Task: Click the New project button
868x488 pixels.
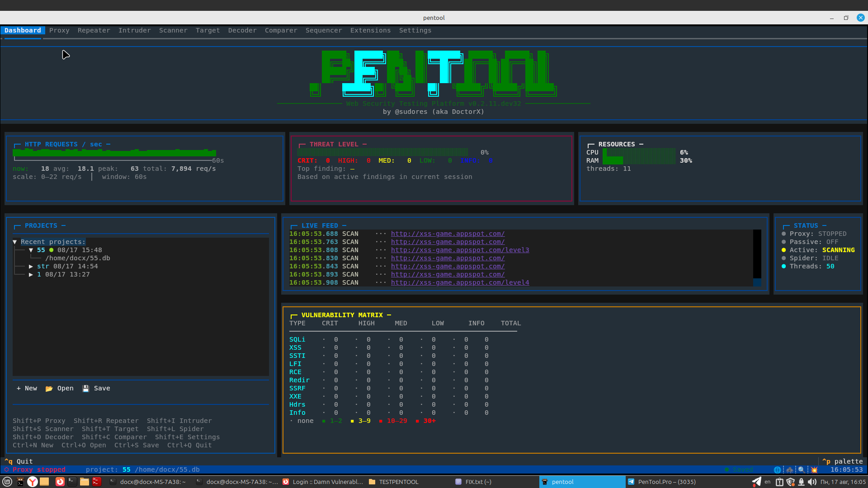Action: tap(27, 388)
